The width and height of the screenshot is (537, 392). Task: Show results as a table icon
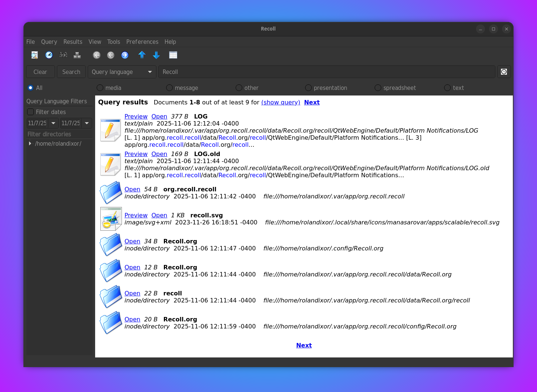[x=173, y=55]
